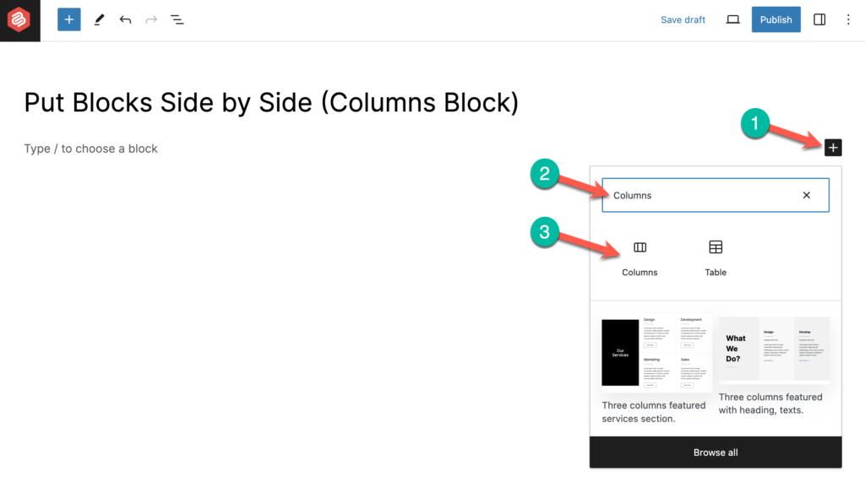Toggle the Settings sidebar panel
Viewport: 865px width, 504px height.
[819, 19]
